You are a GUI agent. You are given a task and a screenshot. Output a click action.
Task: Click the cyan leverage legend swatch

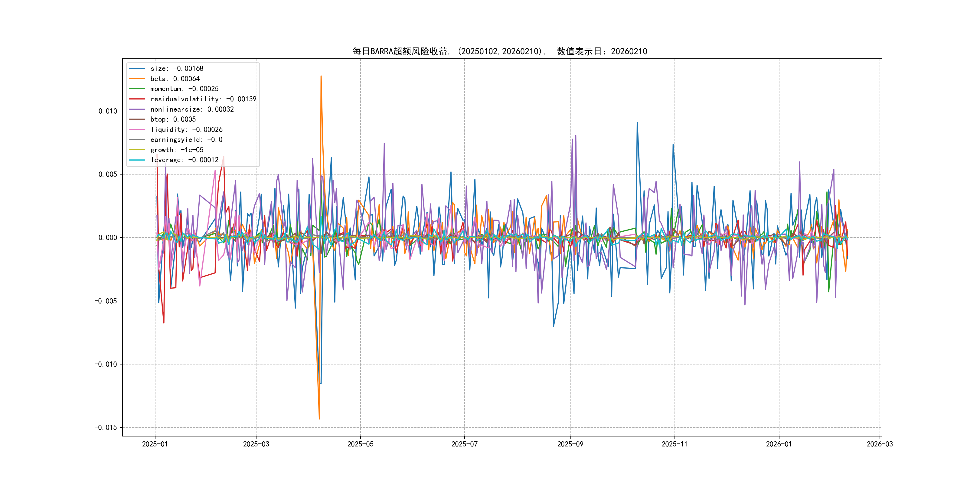pyautogui.click(x=137, y=160)
